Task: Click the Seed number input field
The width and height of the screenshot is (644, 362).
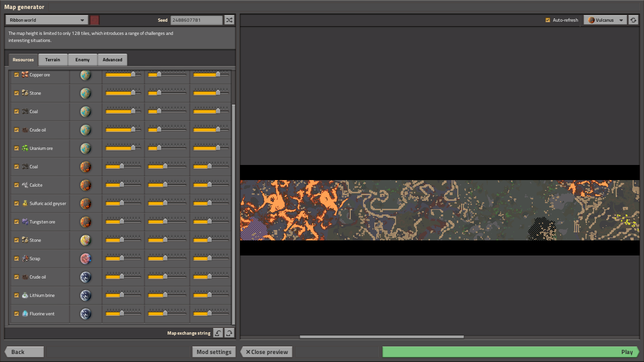Action: pyautogui.click(x=196, y=20)
